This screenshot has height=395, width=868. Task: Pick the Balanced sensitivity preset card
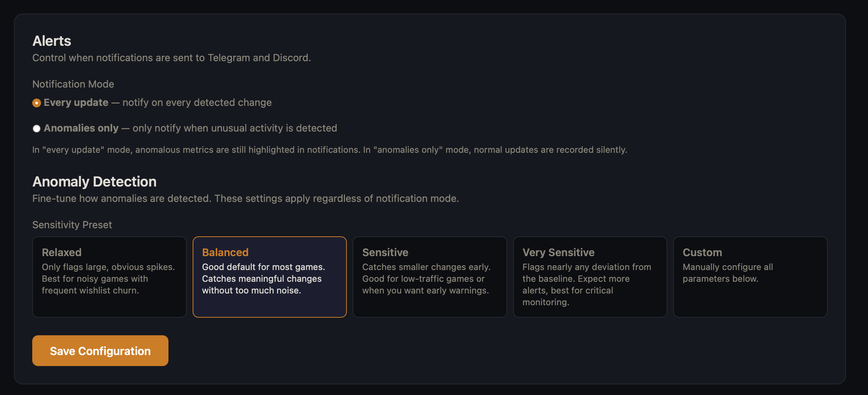pyautogui.click(x=270, y=277)
